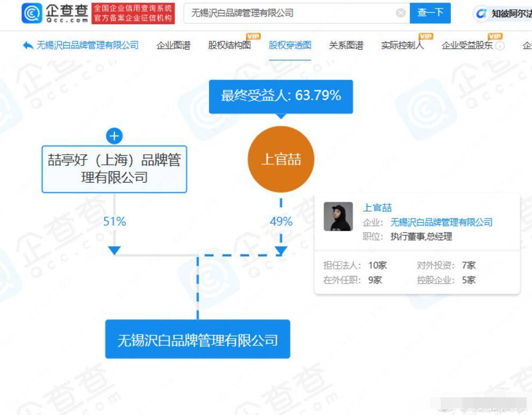
Task: Open the 关系图谱 tab
Action: [x=346, y=46]
